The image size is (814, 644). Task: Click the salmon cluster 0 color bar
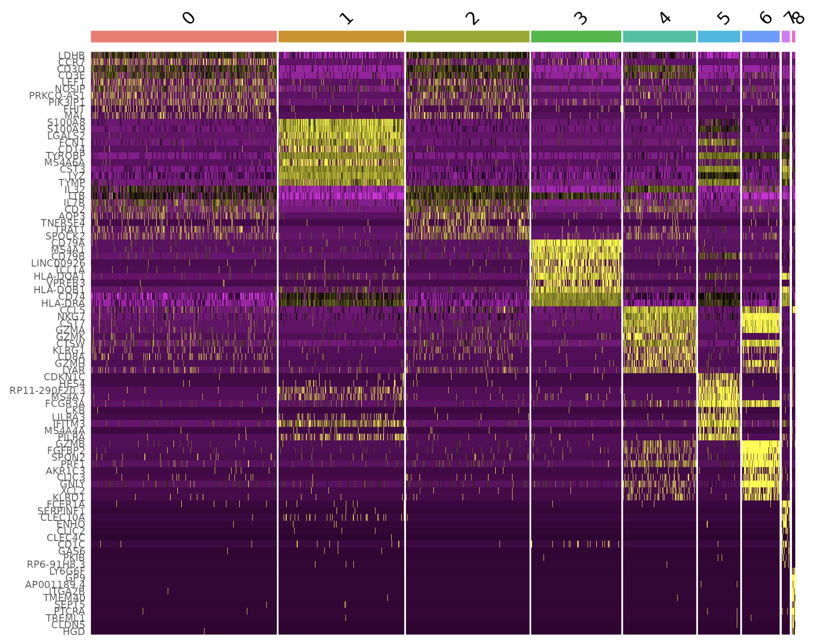[x=184, y=36]
